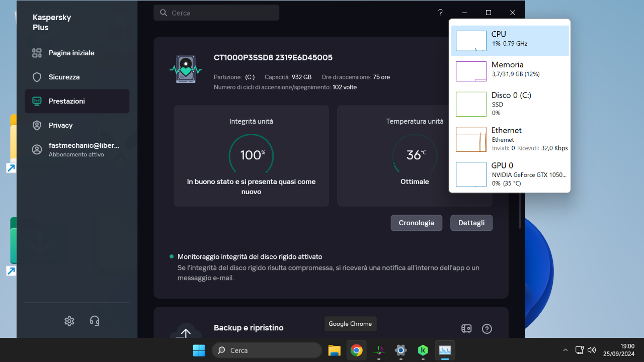This screenshot has height=362, width=644.
Task: Click the '932 GB' capacity value
Action: point(301,77)
